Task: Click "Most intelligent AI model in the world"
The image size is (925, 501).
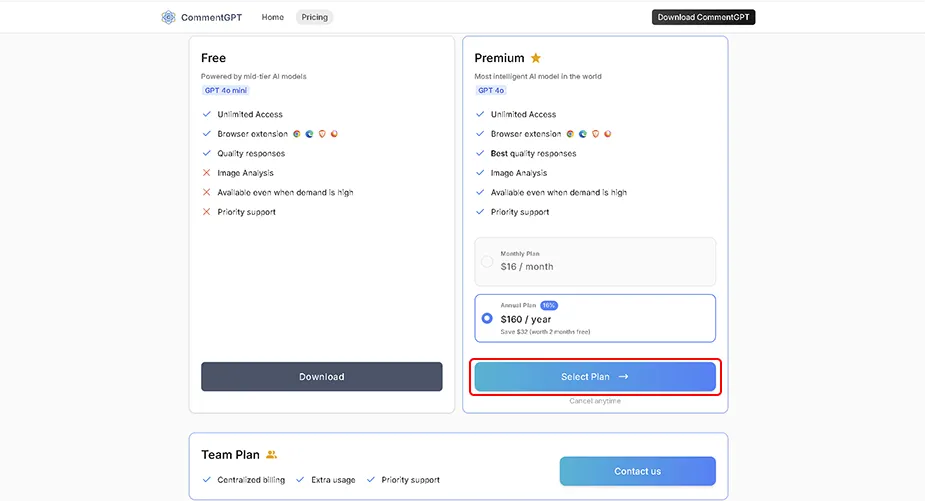Action: pyautogui.click(x=538, y=76)
